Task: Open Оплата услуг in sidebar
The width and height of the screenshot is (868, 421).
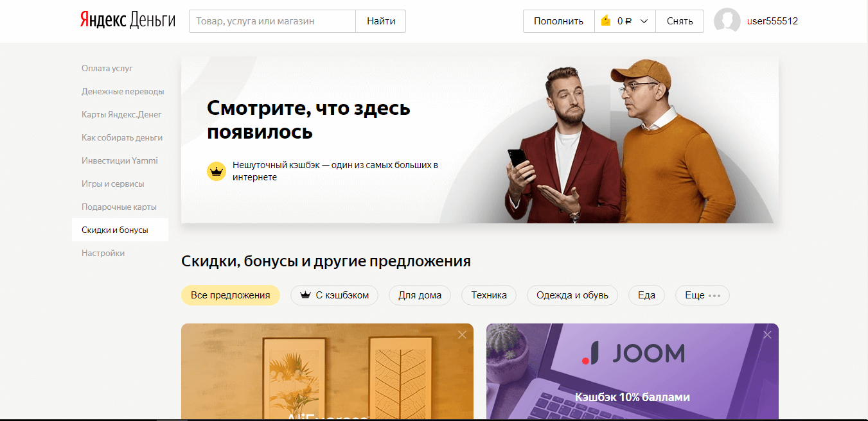Action: pos(107,68)
